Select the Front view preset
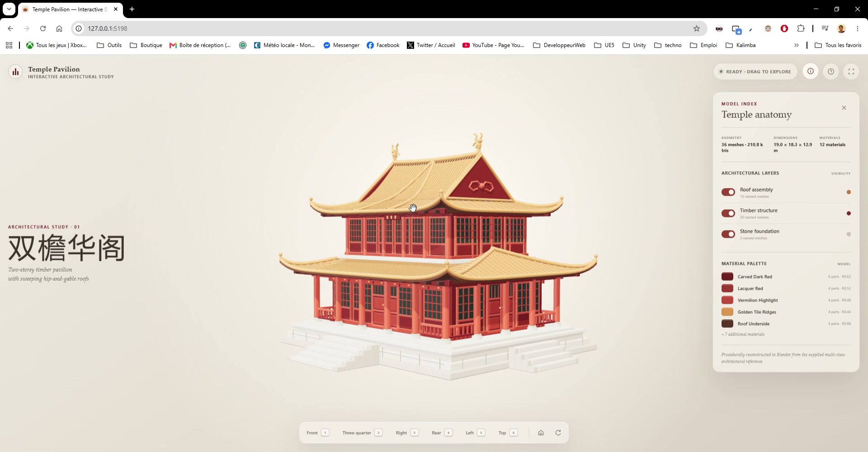Image resolution: width=868 pixels, height=452 pixels. pos(318,433)
